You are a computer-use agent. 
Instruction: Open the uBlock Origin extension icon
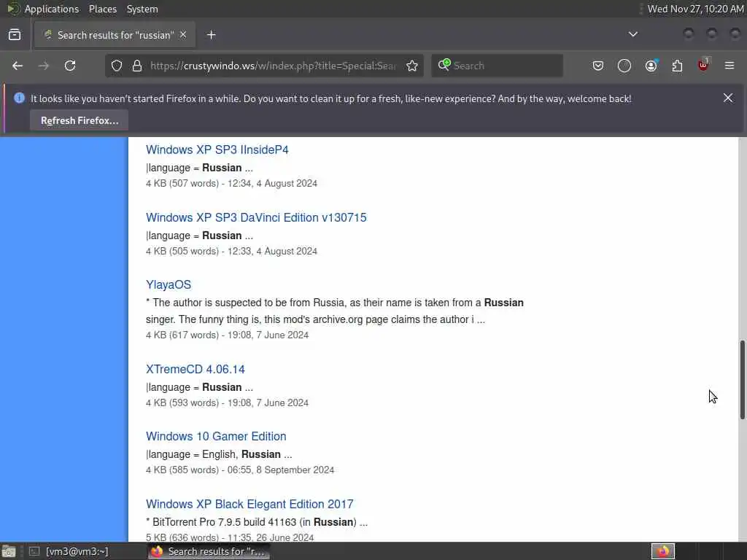coord(703,65)
